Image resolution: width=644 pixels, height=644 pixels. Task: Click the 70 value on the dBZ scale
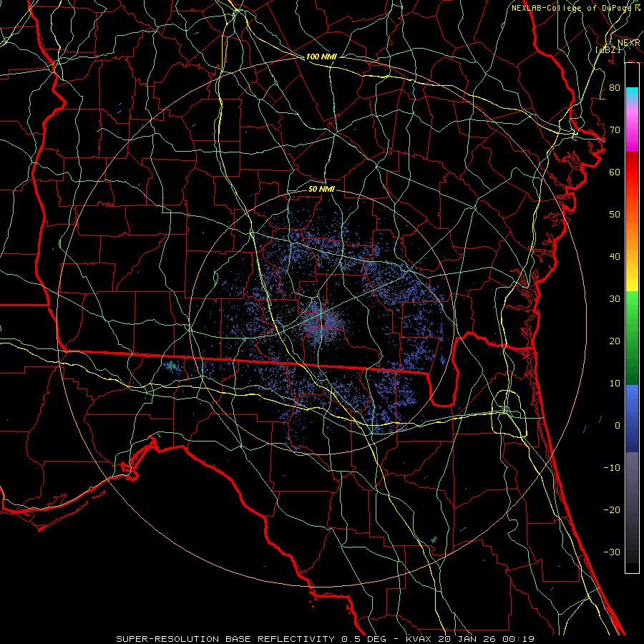pyautogui.click(x=615, y=130)
